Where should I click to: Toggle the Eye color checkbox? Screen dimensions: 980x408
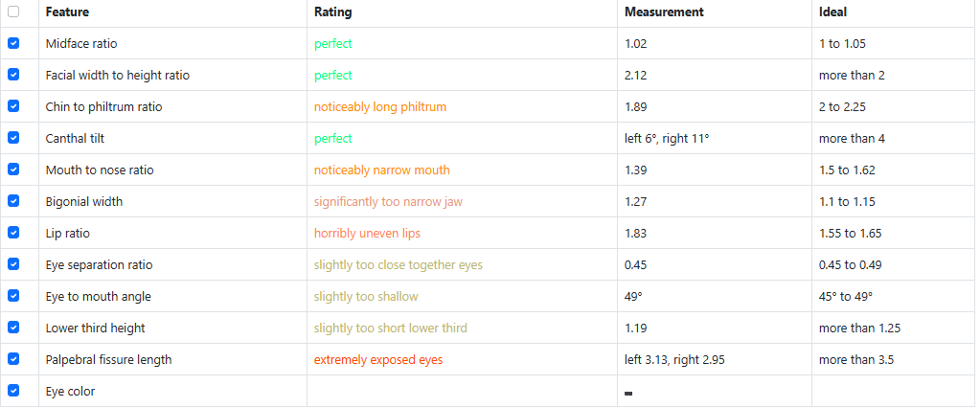click(x=13, y=392)
